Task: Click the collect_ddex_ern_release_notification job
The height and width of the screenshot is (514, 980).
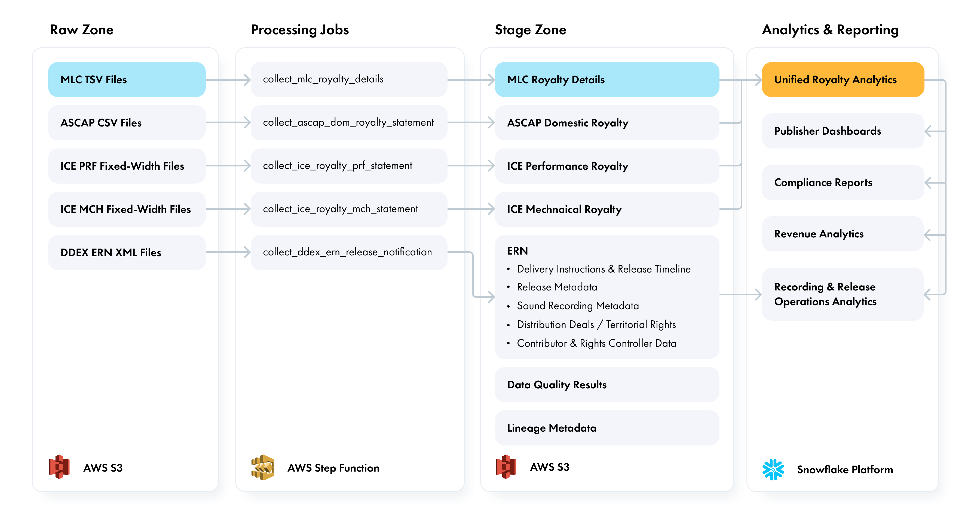Action: 348,252
